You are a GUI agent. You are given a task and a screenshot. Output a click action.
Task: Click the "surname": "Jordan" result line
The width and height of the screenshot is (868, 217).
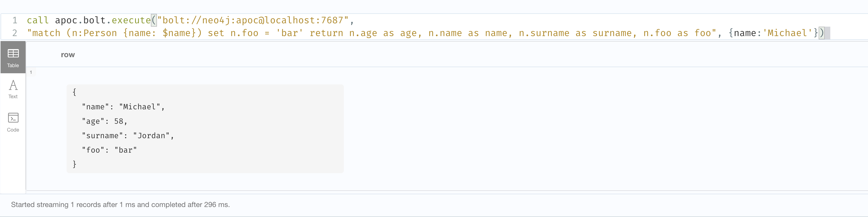(128, 135)
